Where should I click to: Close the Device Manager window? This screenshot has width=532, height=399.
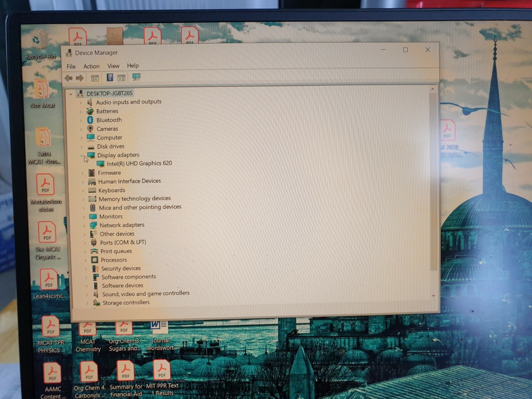pyautogui.click(x=428, y=50)
